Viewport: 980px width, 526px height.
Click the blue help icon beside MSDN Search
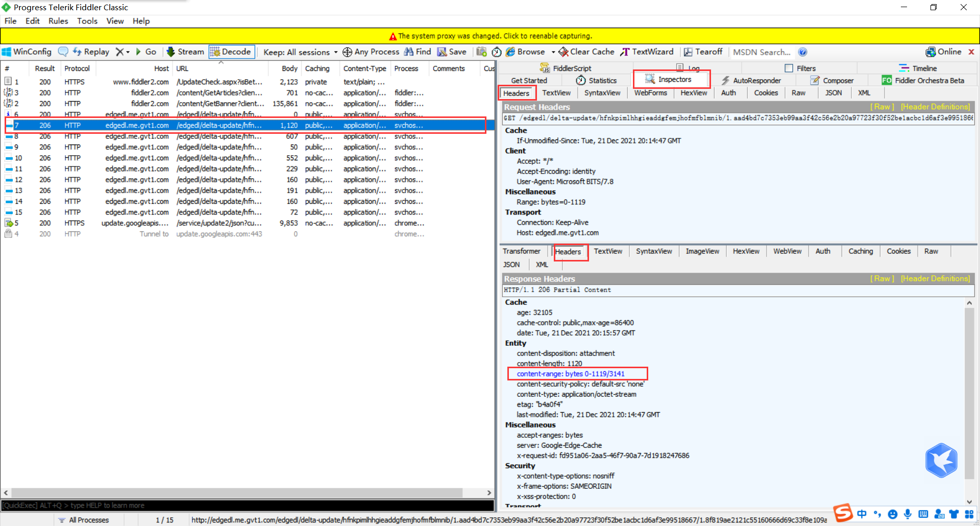tap(802, 52)
